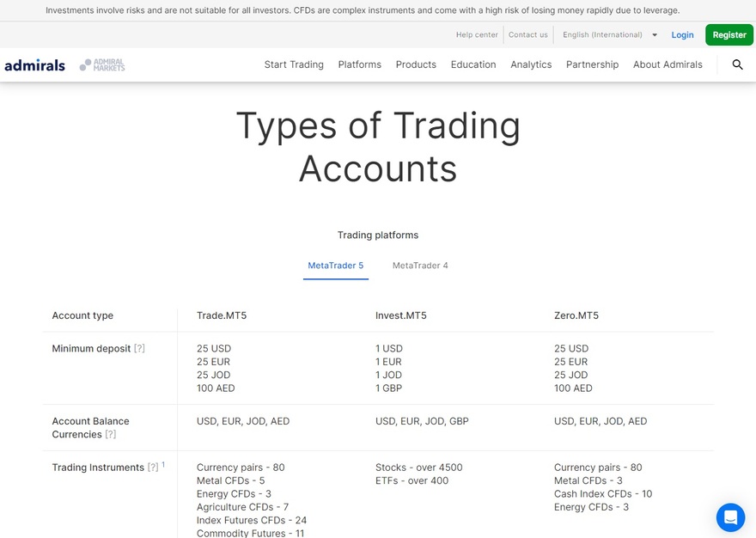This screenshot has height=538, width=756.
Task: Open the Start Trading menu
Action: [x=294, y=64]
